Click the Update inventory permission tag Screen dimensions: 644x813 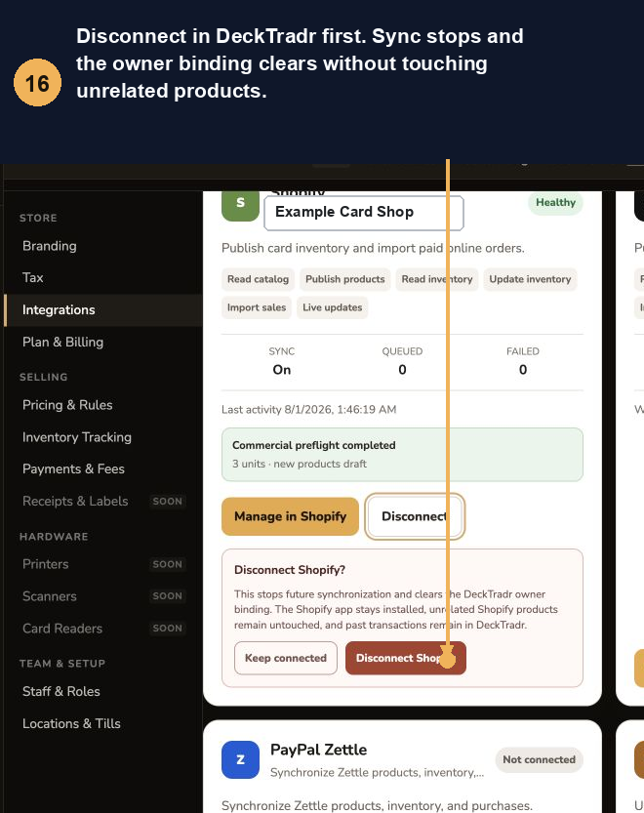pyautogui.click(x=530, y=279)
